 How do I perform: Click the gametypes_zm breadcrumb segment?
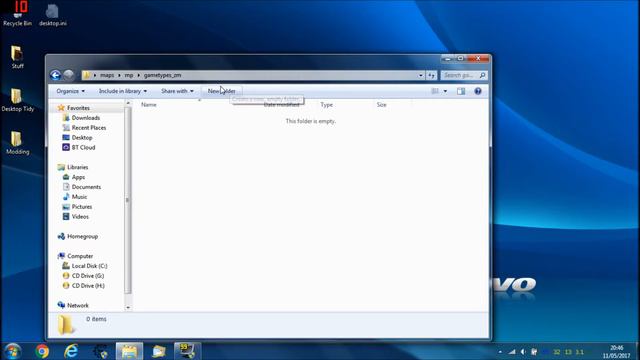[162, 75]
